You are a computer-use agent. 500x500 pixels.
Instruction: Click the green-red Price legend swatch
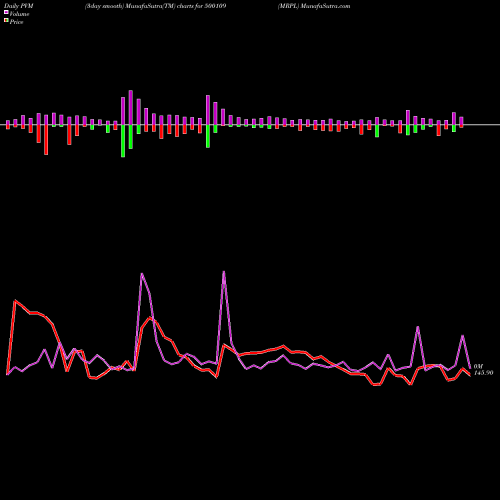click(x=6, y=21)
